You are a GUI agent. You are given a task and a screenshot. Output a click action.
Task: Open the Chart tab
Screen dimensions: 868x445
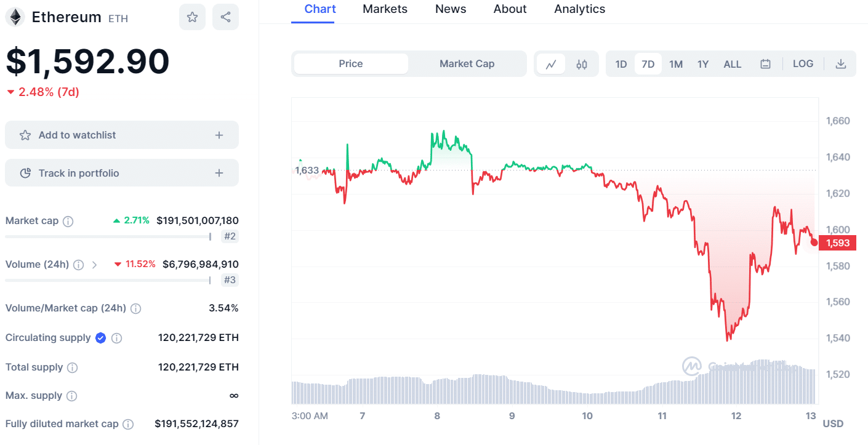tap(320, 9)
